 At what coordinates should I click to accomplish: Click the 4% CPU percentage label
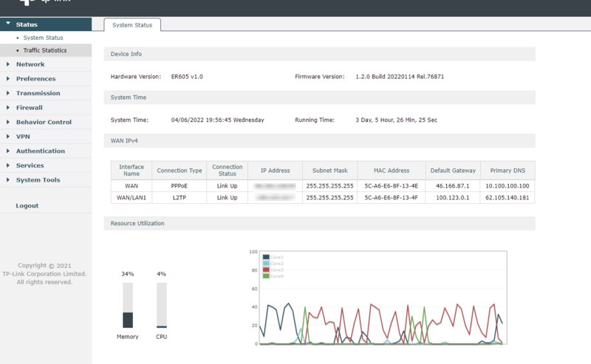[162, 274]
